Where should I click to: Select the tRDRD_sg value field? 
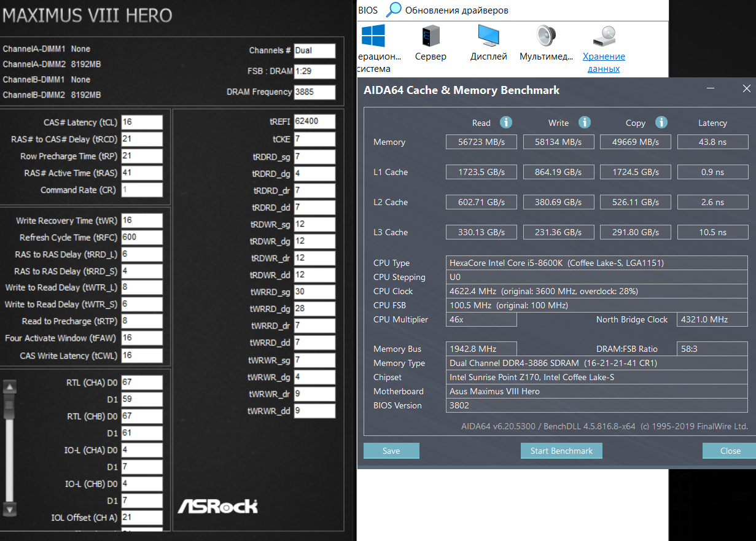314,157
